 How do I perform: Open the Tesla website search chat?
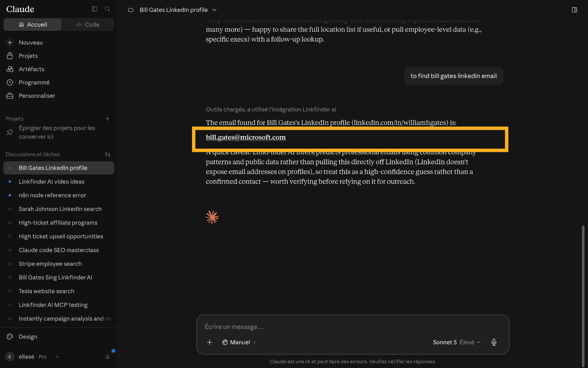pyautogui.click(x=59, y=291)
